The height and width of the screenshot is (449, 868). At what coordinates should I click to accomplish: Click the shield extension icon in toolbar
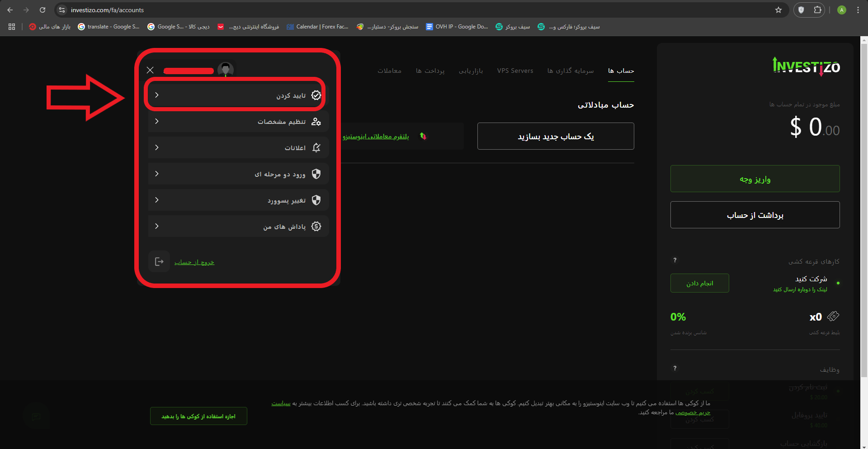pyautogui.click(x=801, y=10)
